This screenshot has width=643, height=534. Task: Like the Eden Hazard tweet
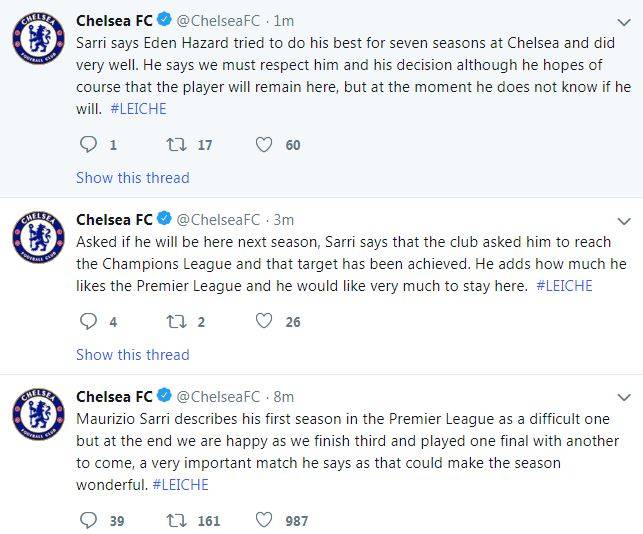(x=264, y=145)
